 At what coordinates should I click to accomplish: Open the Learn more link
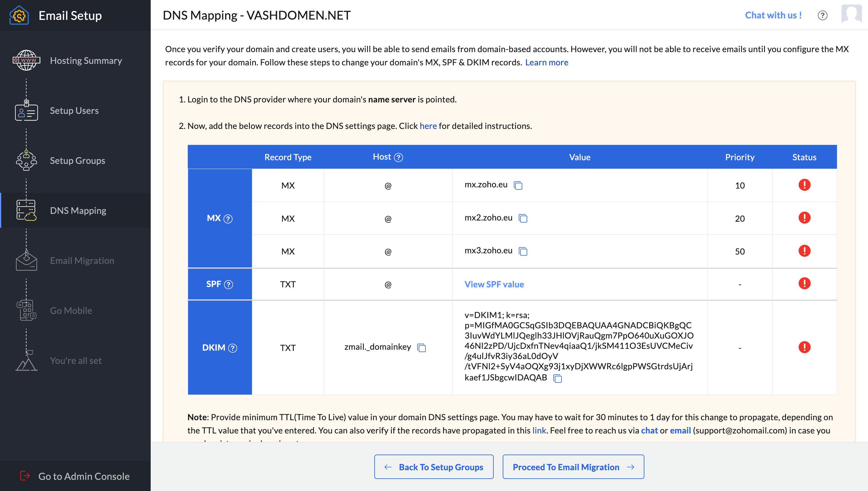coord(546,62)
